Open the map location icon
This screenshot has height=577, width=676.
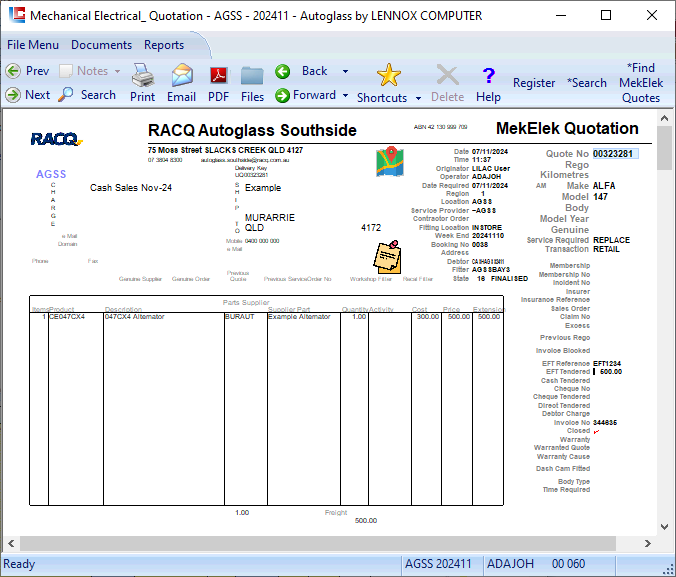tap(390, 162)
